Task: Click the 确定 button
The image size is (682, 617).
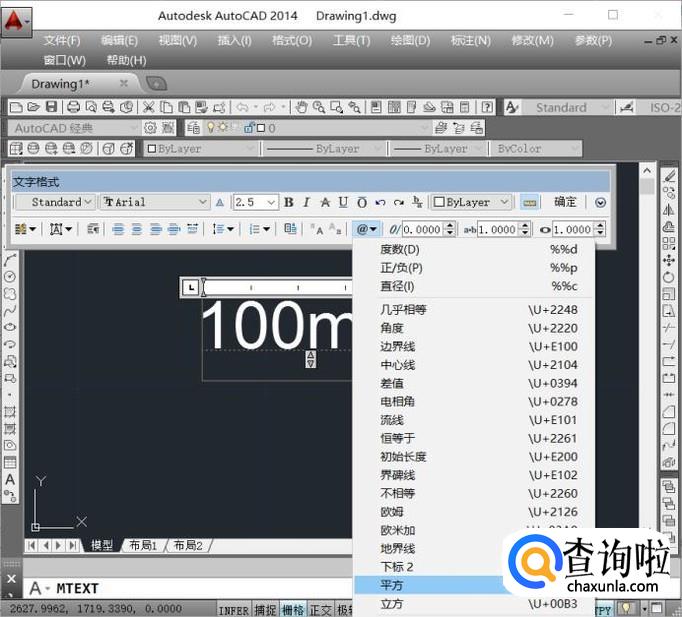Action: click(x=565, y=202)
